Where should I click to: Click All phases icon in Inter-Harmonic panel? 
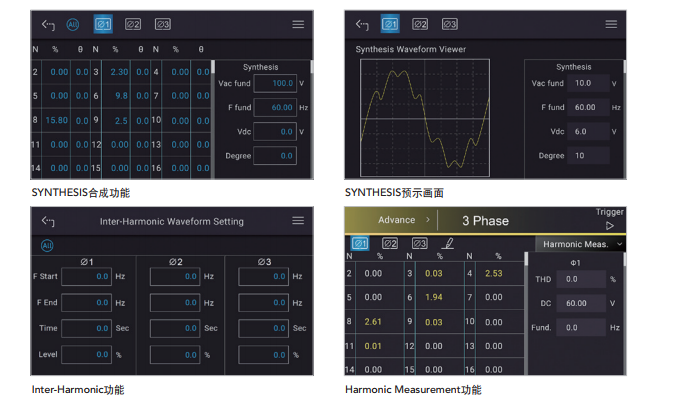coord(47,246)
